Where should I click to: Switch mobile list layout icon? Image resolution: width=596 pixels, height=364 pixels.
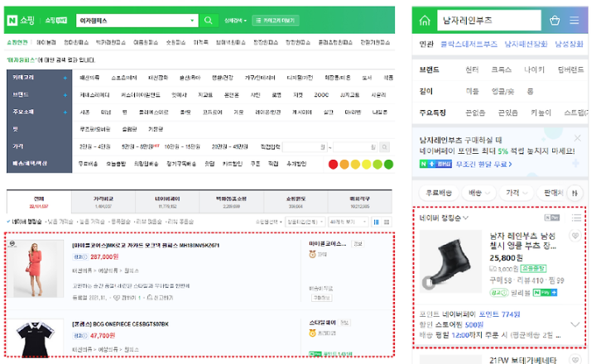[x=576, y=218]
